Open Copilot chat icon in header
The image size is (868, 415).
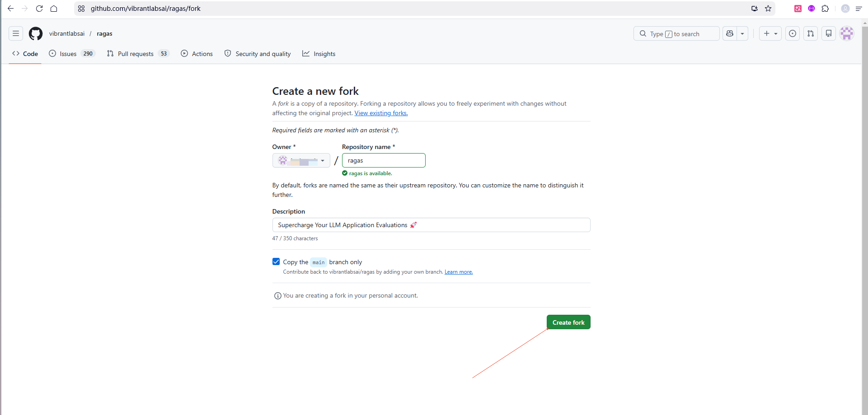click(730, 33)
